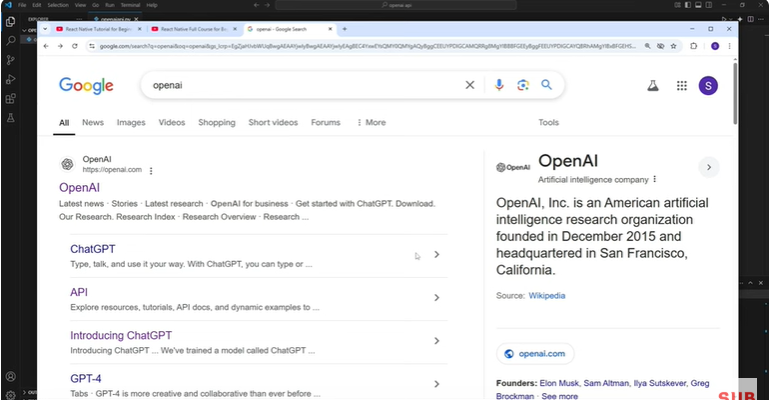770x400 pixels.
Task: Click Chrome back arrow button
Action: tap(46, 46)
